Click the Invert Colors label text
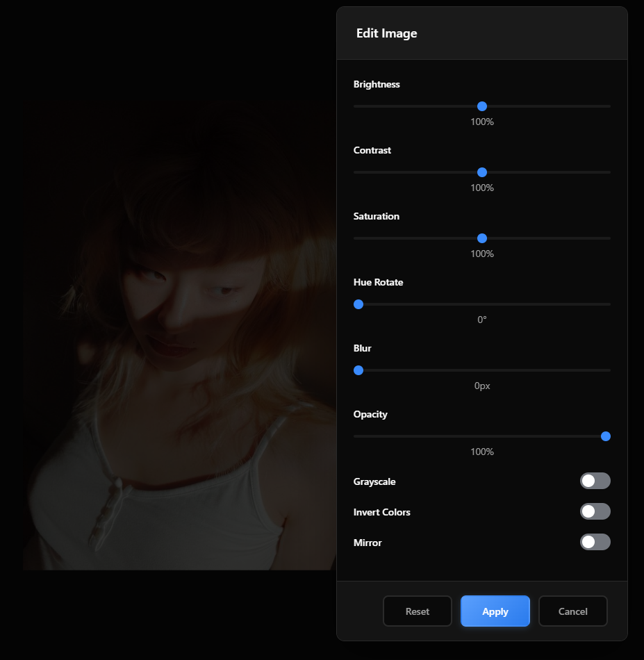Image resolution: width=644 pixels, height=660 pixels. (x=382, y=512)
